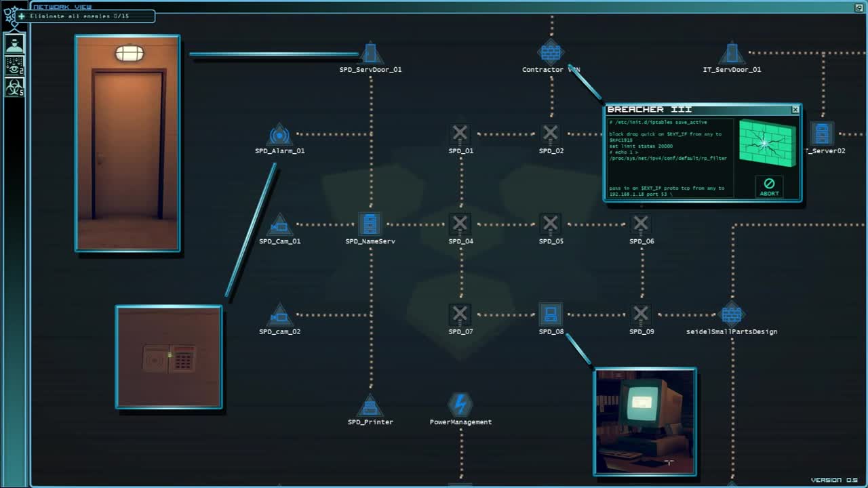Select the SPD_06 crossed node

click(641, 223)
